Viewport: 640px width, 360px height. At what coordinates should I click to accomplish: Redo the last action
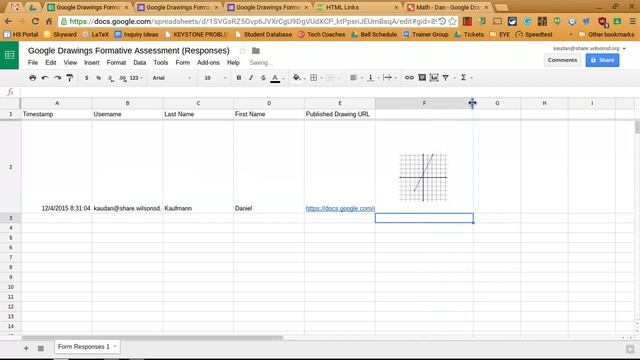click(x=57, y=78)
